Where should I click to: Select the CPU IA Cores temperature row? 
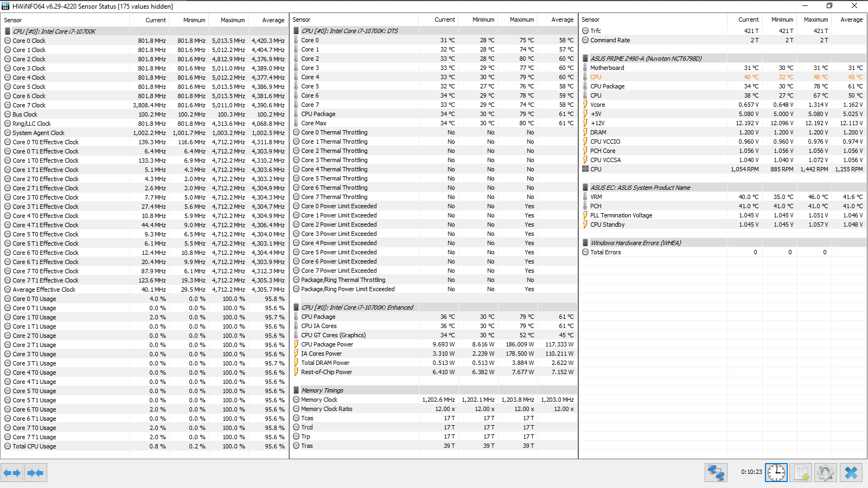click(x=433, y=326)
